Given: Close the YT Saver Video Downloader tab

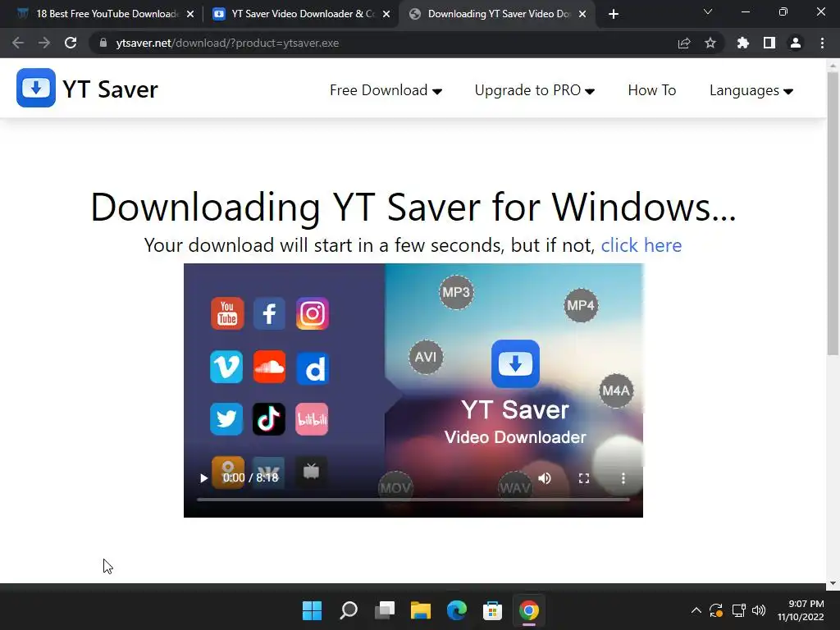Looking at the screenshot, I should click(x=386, y=14).
